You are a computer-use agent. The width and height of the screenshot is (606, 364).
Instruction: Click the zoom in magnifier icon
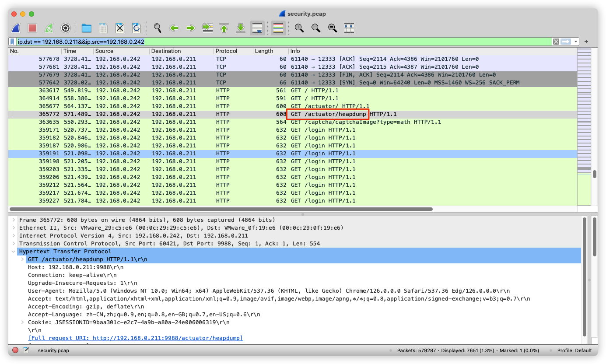click(299, 28)
